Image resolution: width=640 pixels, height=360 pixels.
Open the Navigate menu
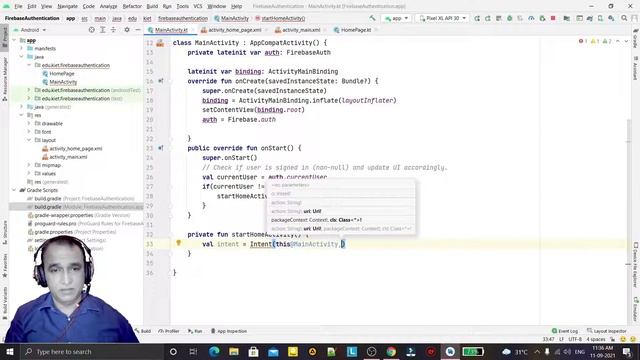[x=67, y=6]
